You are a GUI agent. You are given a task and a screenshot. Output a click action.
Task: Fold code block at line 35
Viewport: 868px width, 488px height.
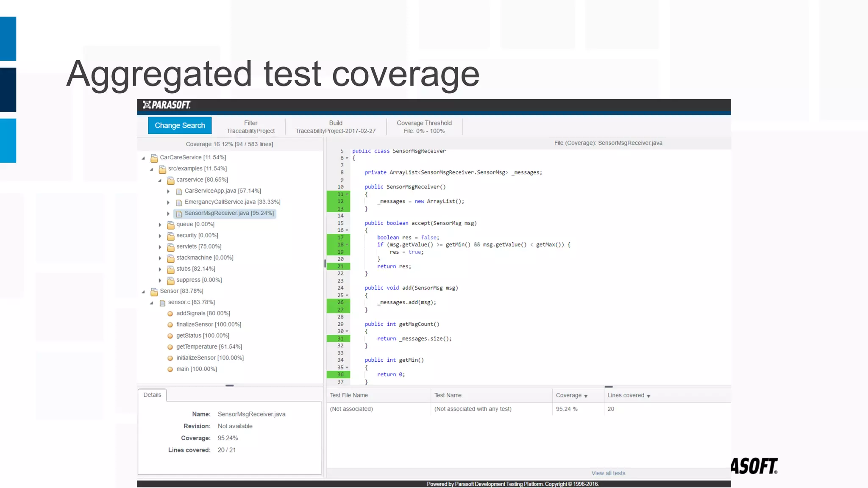(x=347, y=368)
